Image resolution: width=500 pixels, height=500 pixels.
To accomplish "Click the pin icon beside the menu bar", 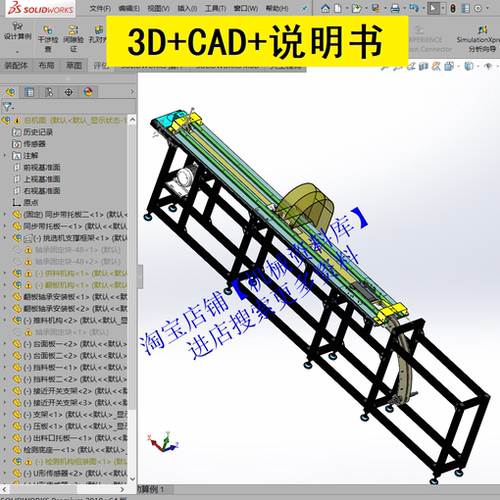I will (x=304, y=9).
